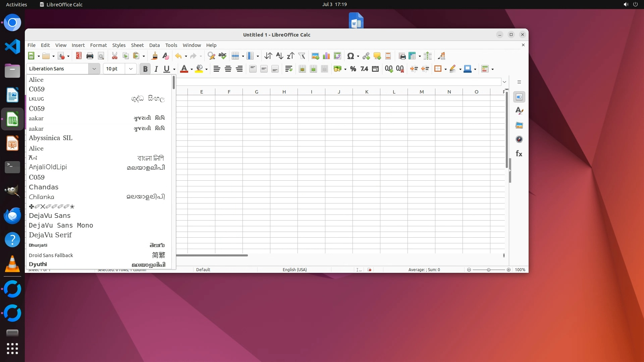The width and height of the screenshot is (644, 362).
Task: Select Abyssinica SIL from font list
Action: point(51,138)
